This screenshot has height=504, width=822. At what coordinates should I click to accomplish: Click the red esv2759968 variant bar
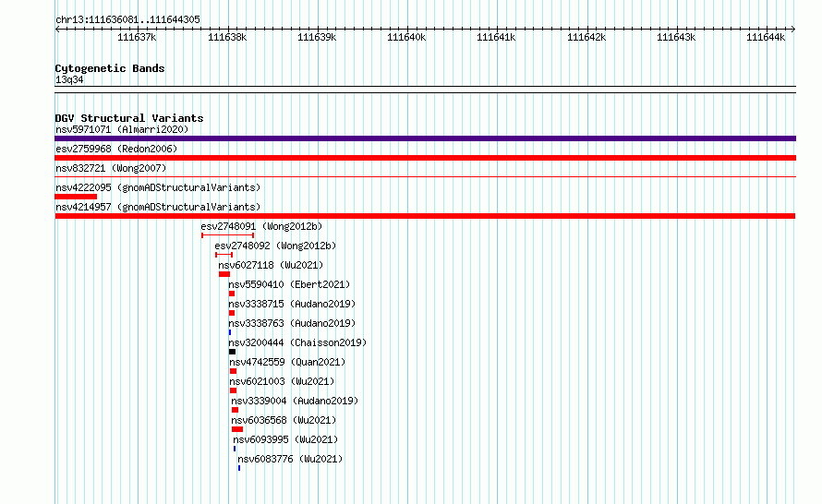point(425,158)
